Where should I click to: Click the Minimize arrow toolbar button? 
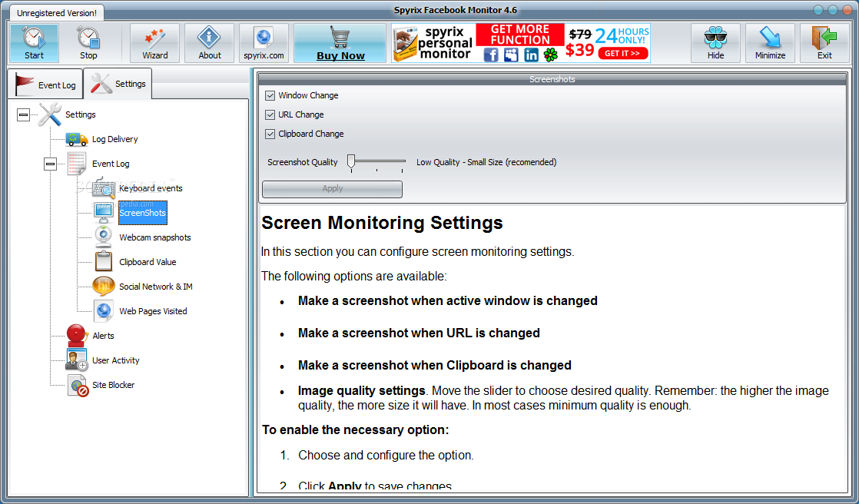point(770,43)
